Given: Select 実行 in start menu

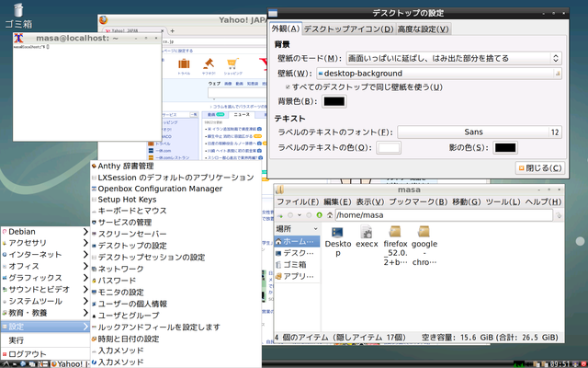Looking at the screenshot, I should (45, 340).
